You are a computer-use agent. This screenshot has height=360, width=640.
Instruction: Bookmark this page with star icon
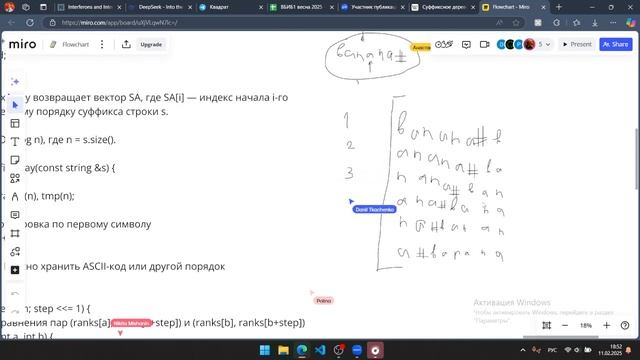[x=516, y=23]
